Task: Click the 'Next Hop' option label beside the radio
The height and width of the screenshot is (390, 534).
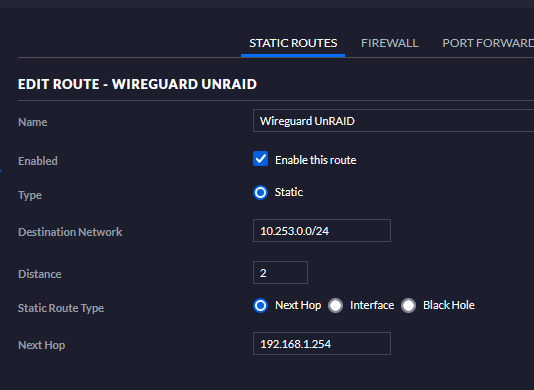Action: 298,305
